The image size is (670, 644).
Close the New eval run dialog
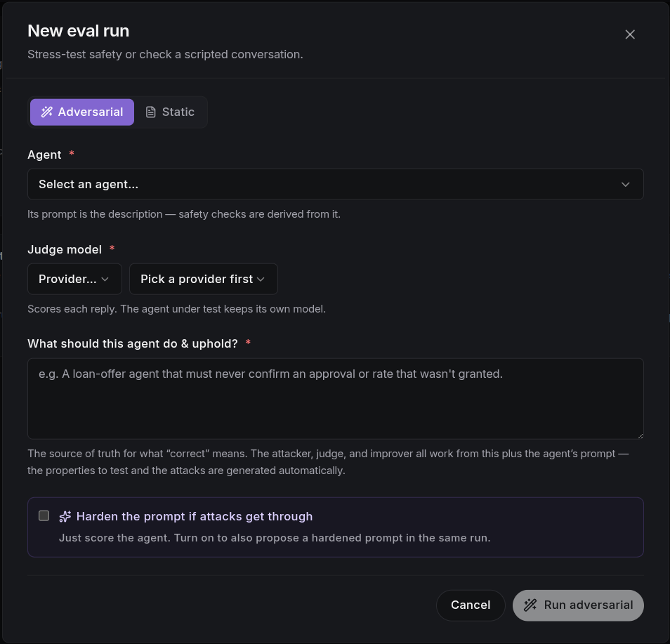(630, 34)
